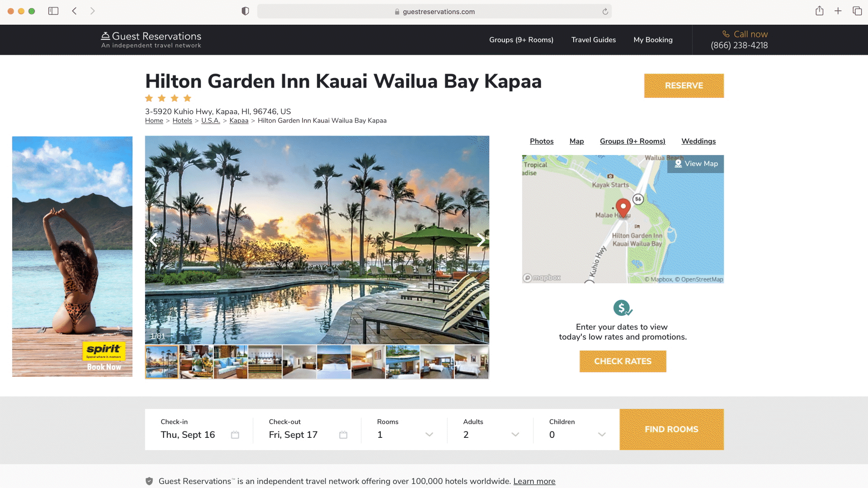Click the FIND ROOMS button

click(671, 429)
